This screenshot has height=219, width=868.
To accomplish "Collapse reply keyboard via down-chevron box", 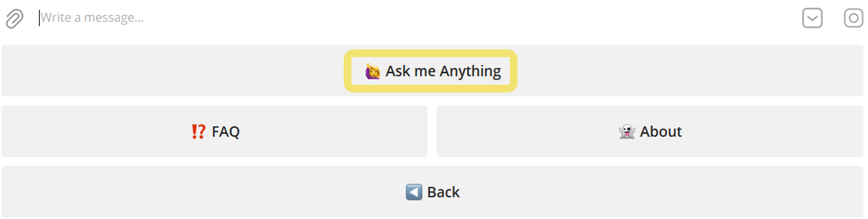I will [x=812, y=18].
